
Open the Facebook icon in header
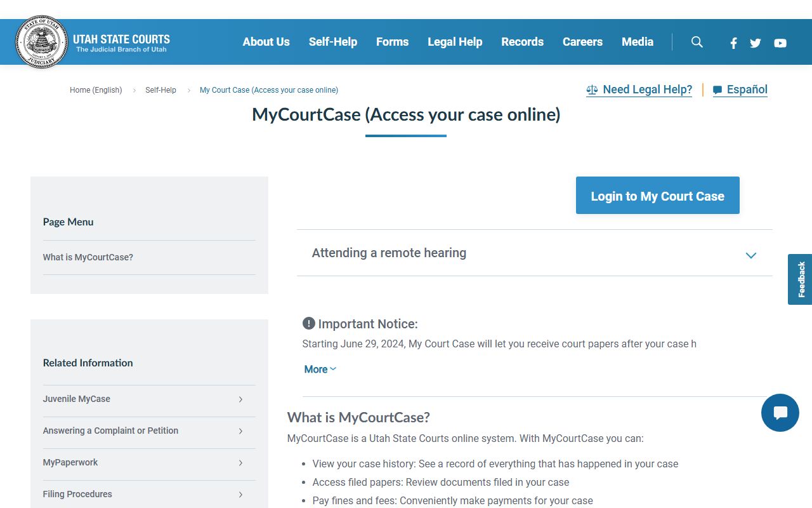point(733,43)
